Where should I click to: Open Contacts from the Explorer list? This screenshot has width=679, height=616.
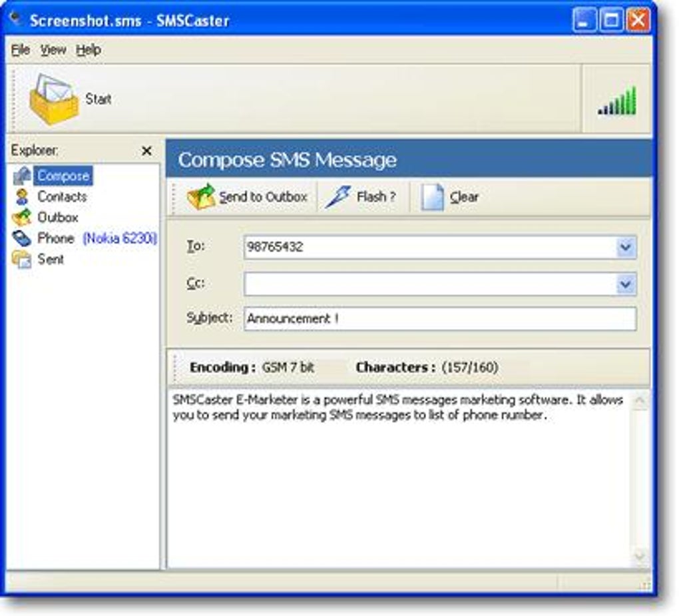click(61, 196)
